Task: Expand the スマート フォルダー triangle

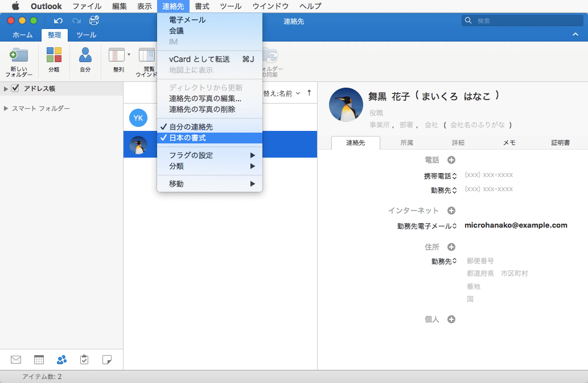Action: (x=6, y=108)
